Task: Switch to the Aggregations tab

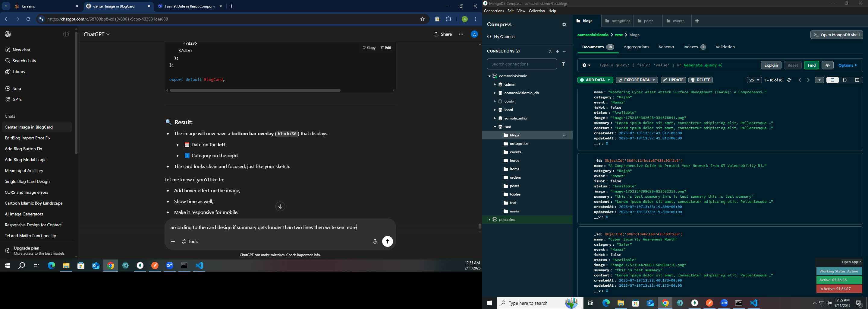Action: [636, 47]
